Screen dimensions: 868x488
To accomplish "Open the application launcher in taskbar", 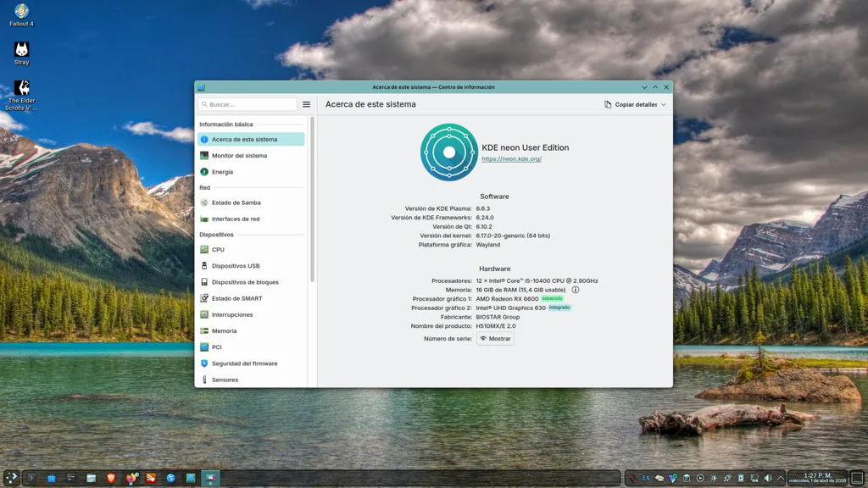I will click(11, 478).
